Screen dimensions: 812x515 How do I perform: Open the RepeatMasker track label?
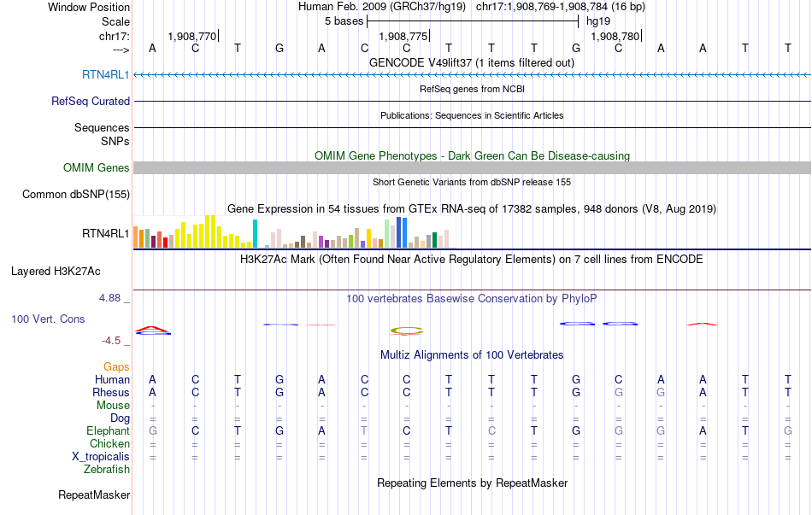[94, 495]
